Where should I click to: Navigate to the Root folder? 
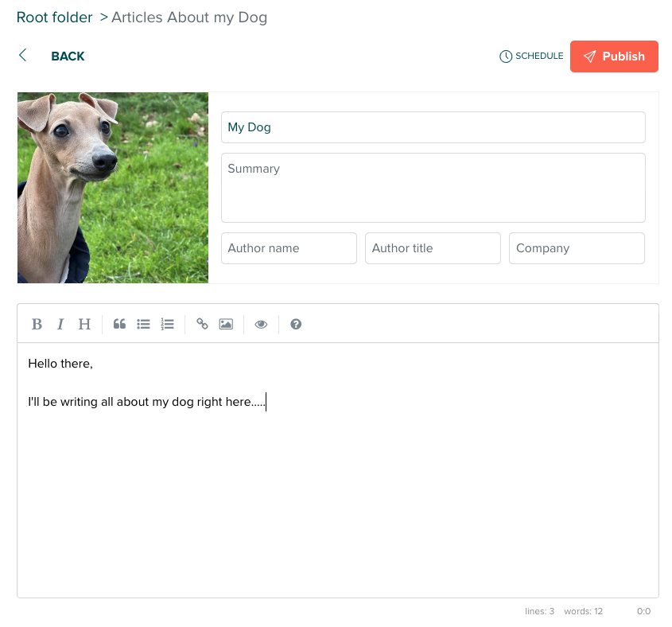coord(54,17)
